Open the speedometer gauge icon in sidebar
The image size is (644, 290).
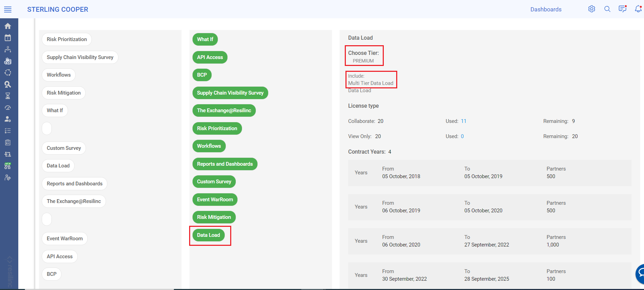point(8,107)
